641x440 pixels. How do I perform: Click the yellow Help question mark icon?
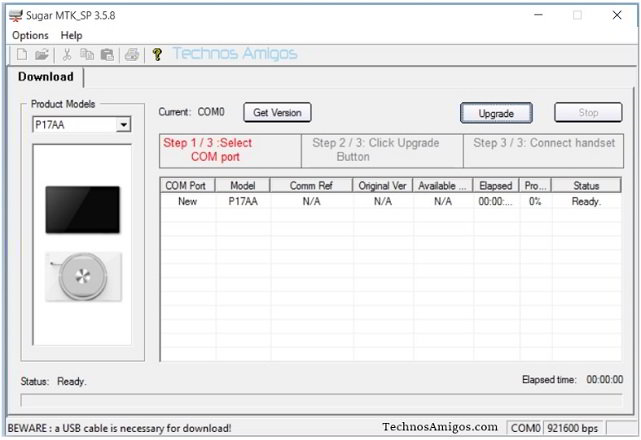coord(157,54)
